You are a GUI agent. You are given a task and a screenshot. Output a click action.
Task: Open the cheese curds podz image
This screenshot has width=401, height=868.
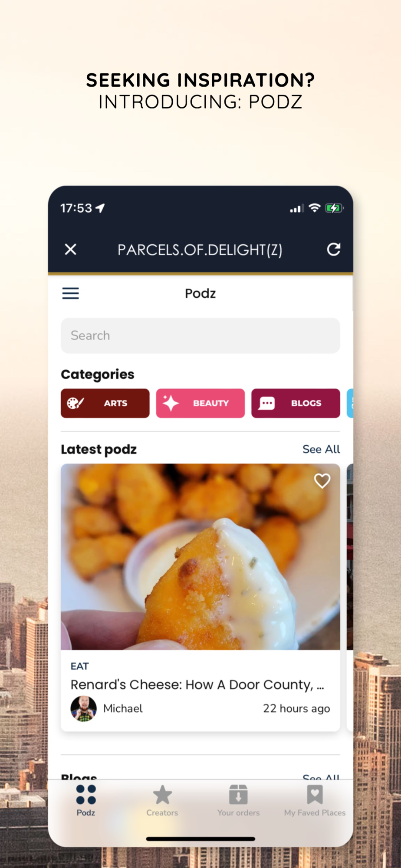point(200,557)
